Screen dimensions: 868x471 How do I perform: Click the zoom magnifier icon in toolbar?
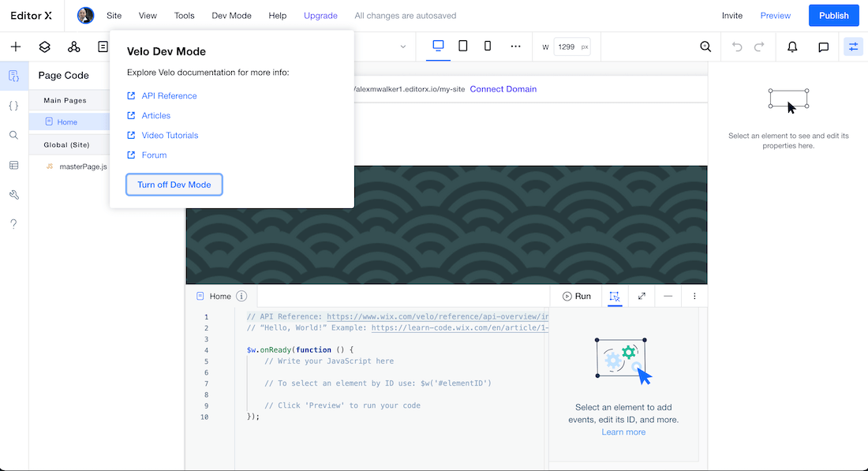pyautogui.click(x=705, y=47)
